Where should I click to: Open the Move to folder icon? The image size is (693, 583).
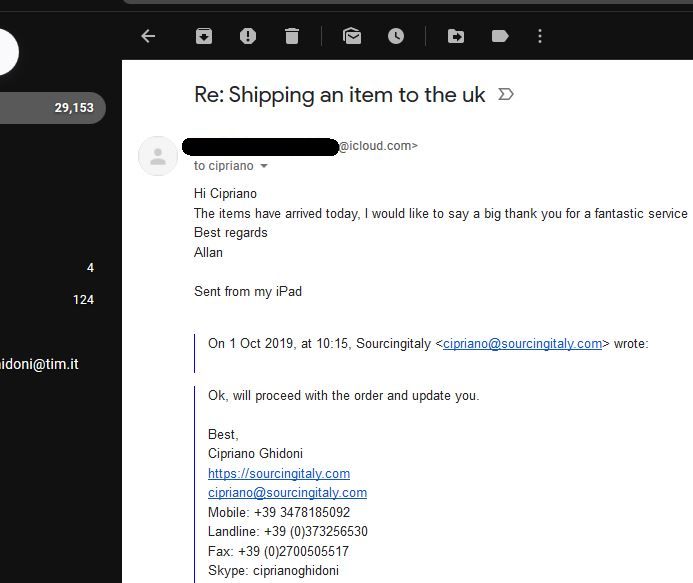pos(456,36)
